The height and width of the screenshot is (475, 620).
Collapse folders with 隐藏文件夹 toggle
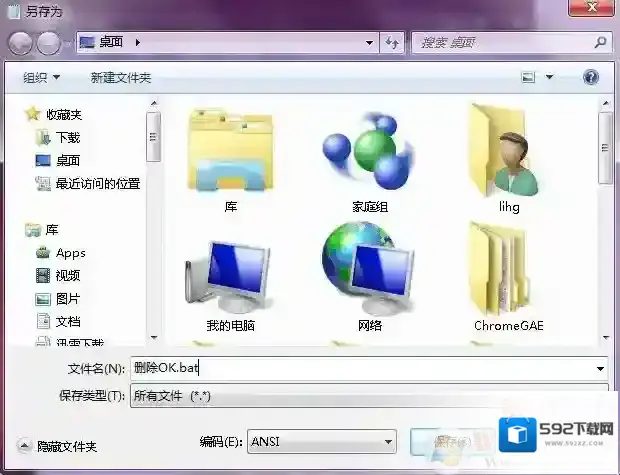[58, 446]
